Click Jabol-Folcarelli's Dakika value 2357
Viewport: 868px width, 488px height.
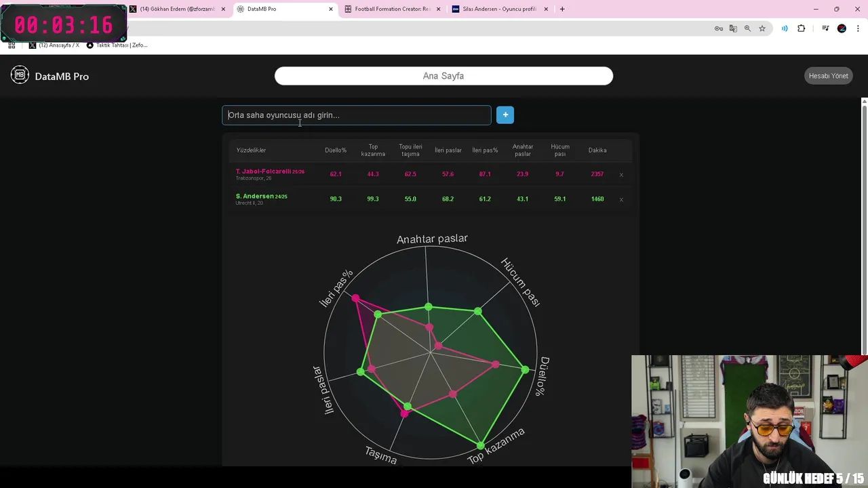tap(597, 174)
